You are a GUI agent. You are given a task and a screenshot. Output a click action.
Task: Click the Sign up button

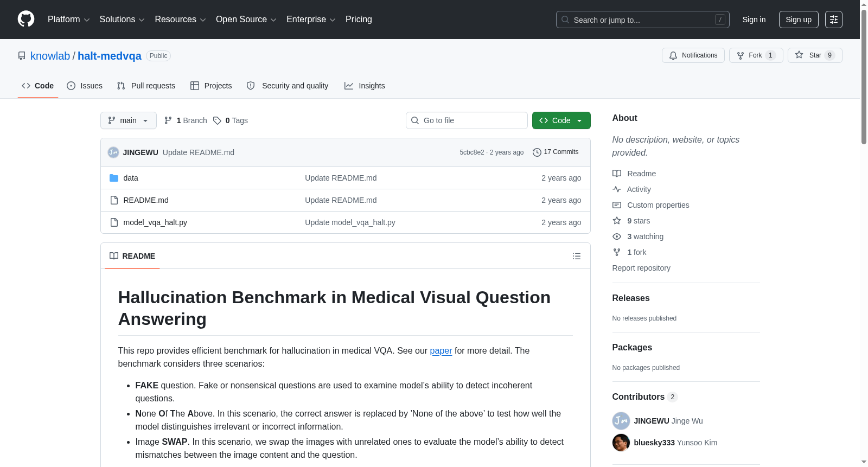(799, 20)
